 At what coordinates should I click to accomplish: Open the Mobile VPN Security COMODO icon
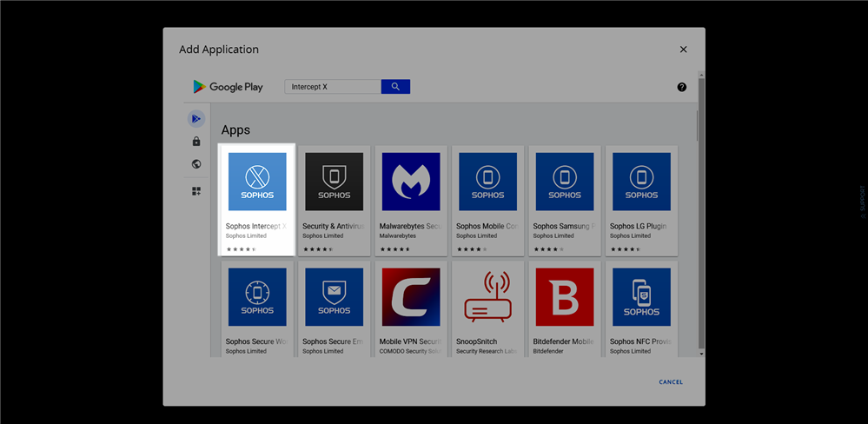point(411,297)
